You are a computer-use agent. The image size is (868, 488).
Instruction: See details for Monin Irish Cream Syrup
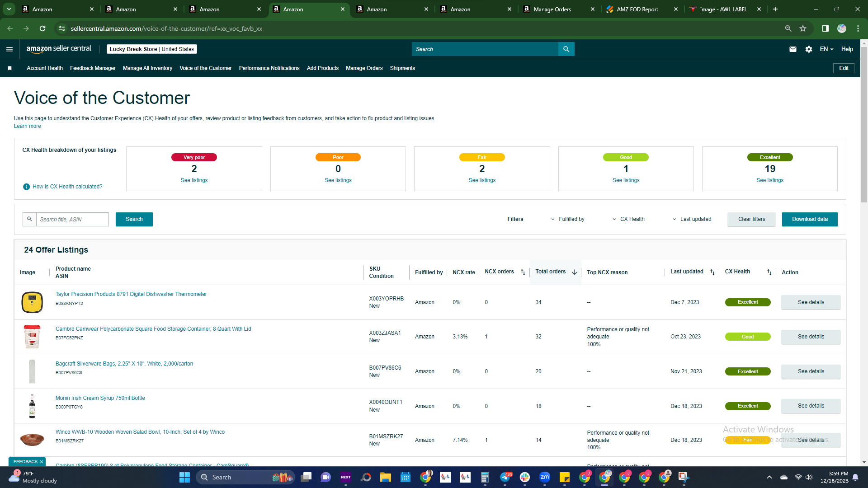(x=811, y=406)
